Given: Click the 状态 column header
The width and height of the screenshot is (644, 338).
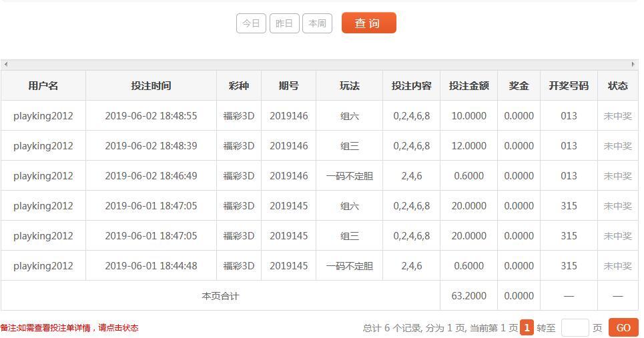Looking at the screenshot, I should [x=618, y=86].
